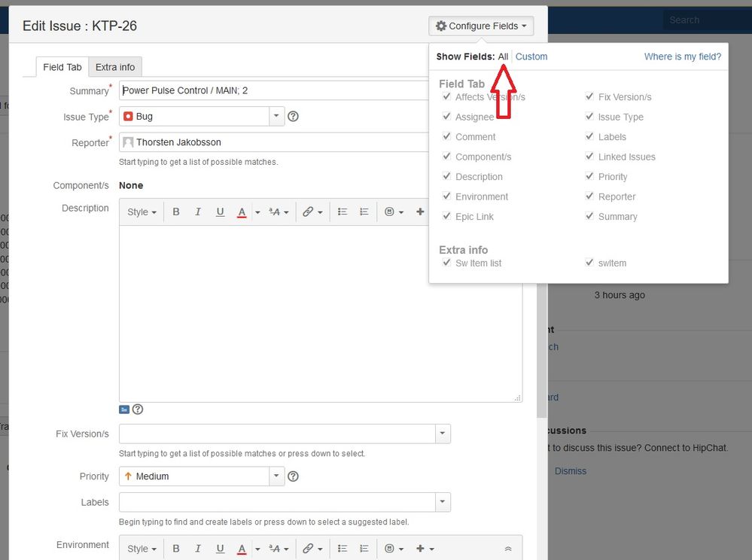Open Issue Type dropdown arrow

276,116
